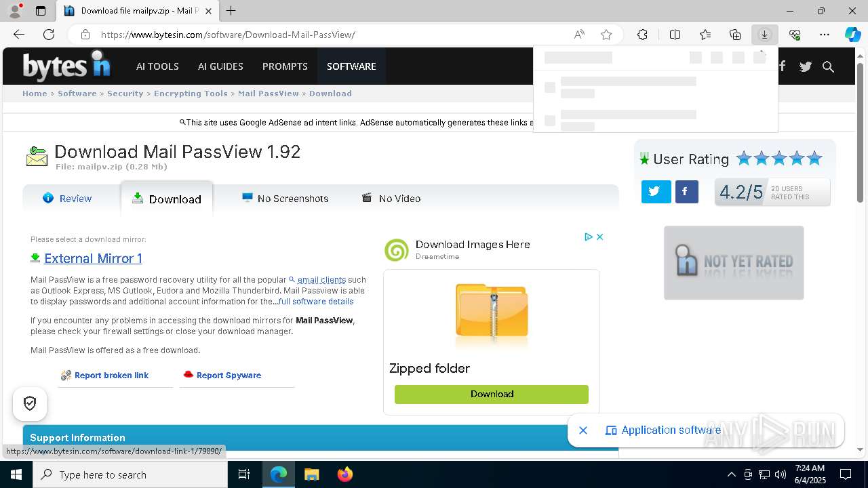The height and width of the screenshot is (488, 868).
Task: Open the profile avatar icon
Action: click(15, 11)
